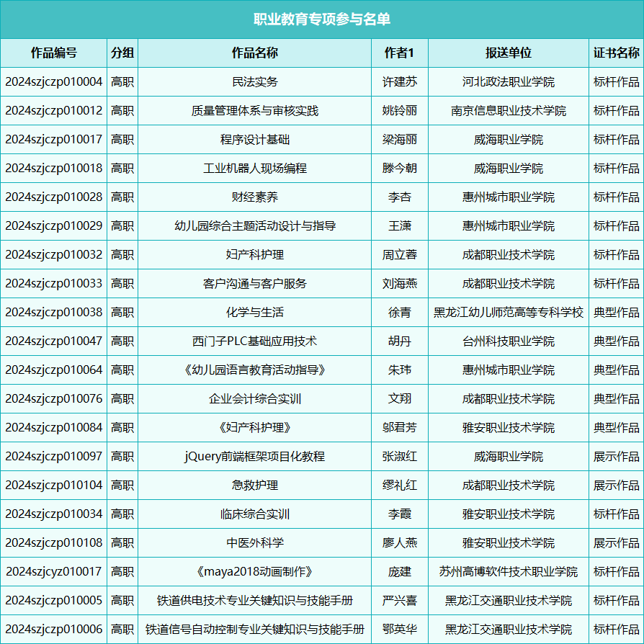
Task: Select the work title 质量管理体系与审核实践
Action: pyautogui.click(x=254, y=110)
